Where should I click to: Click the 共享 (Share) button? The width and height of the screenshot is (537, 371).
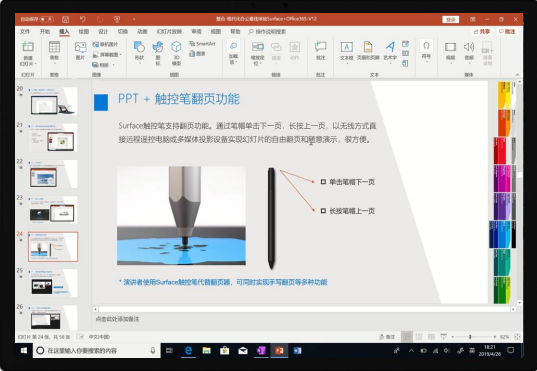click(x=482, y=32)
